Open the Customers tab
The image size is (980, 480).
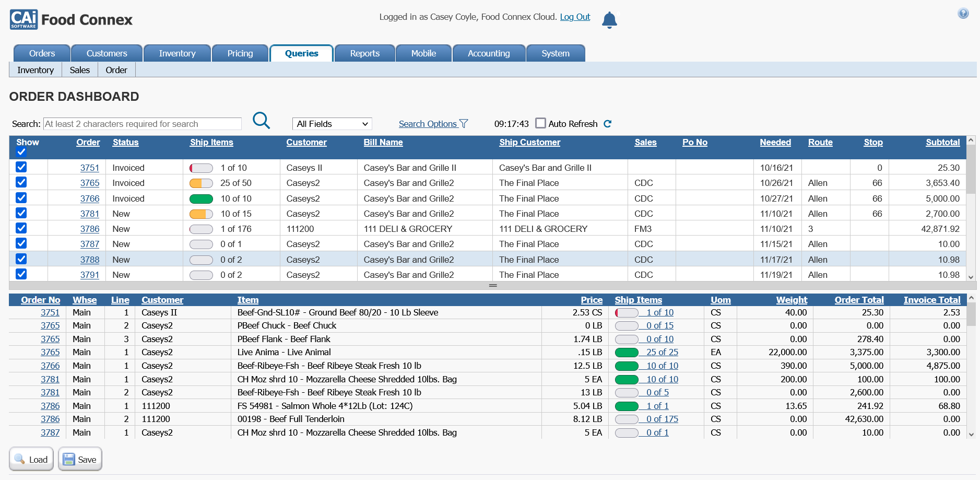(107, 53)
